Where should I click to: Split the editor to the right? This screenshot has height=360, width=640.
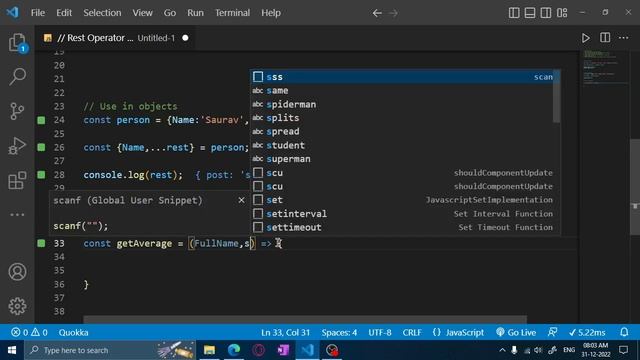(605, 38)
